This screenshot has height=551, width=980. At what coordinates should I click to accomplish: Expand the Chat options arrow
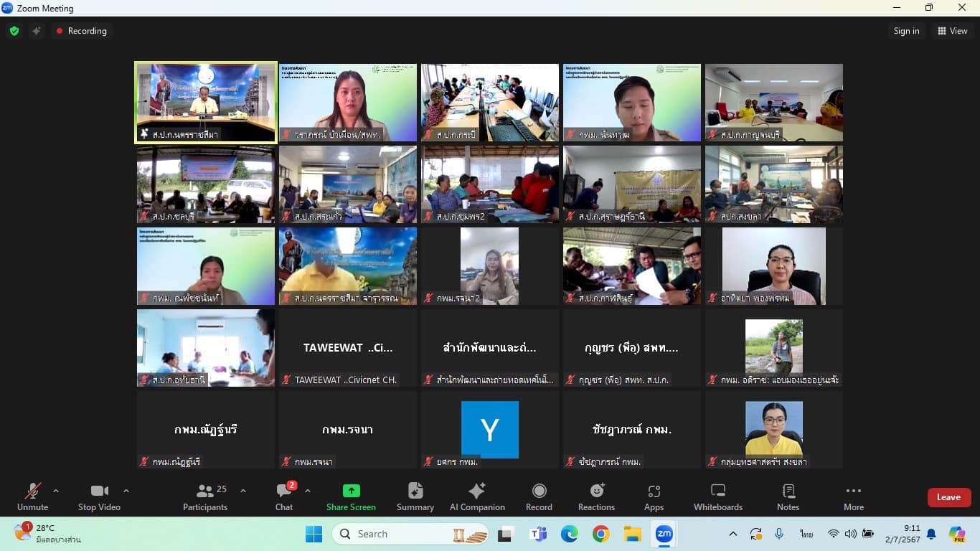(308, 491)
